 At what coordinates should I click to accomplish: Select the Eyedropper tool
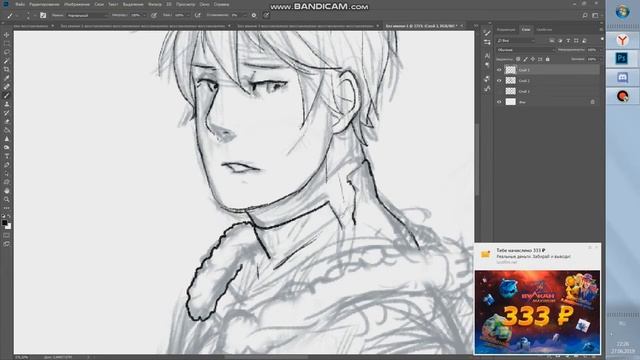[x=7, y=78]
